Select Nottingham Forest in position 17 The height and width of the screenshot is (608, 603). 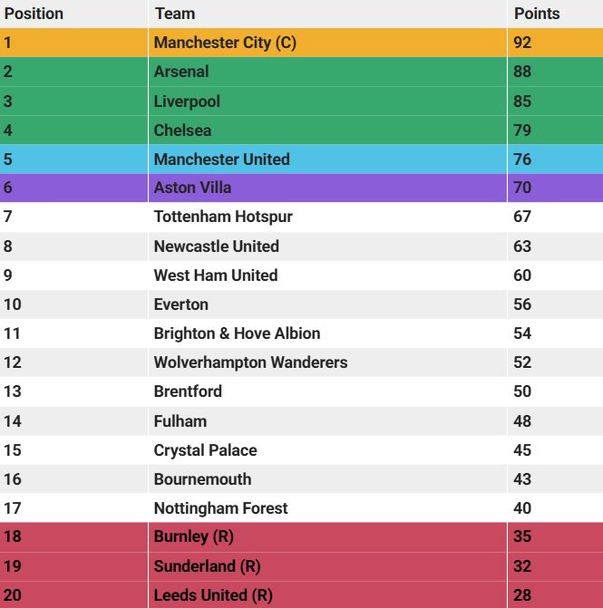[x=221, y=508]
